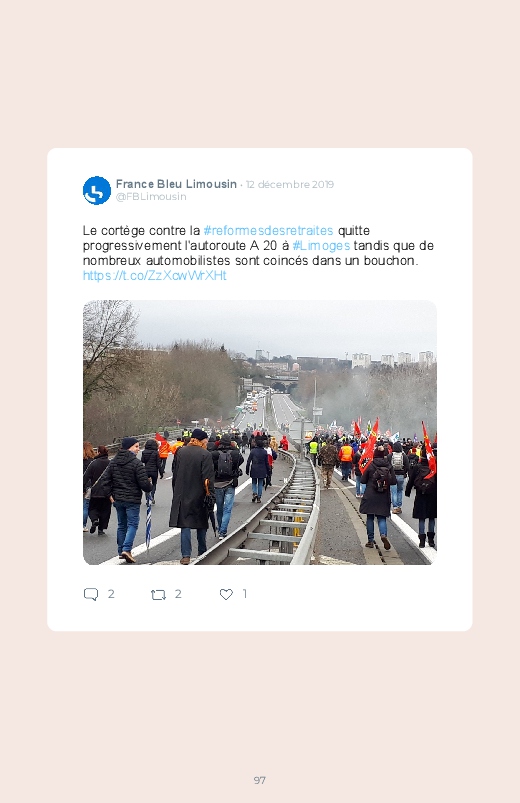
Task: Follow the t.co/ZzXcwWrXHt link
Action: click(x=155, y=276)
